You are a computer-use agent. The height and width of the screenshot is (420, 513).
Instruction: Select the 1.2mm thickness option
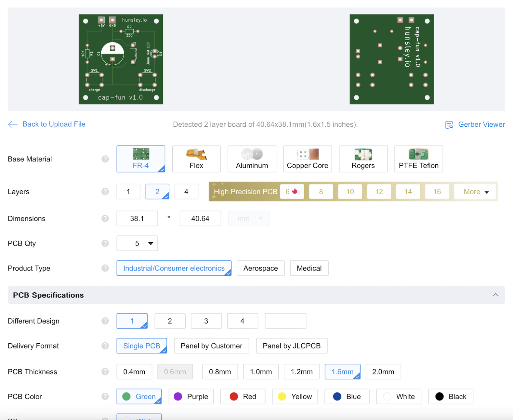301,372
